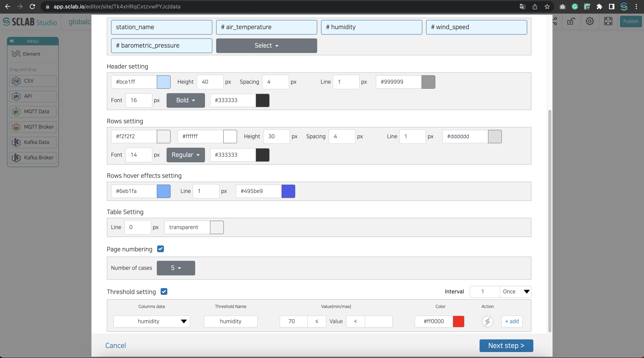Reload the page with refresh icon
Image resolution: width=644 pixels, height=358 pixels.
[x=32, y=7]
